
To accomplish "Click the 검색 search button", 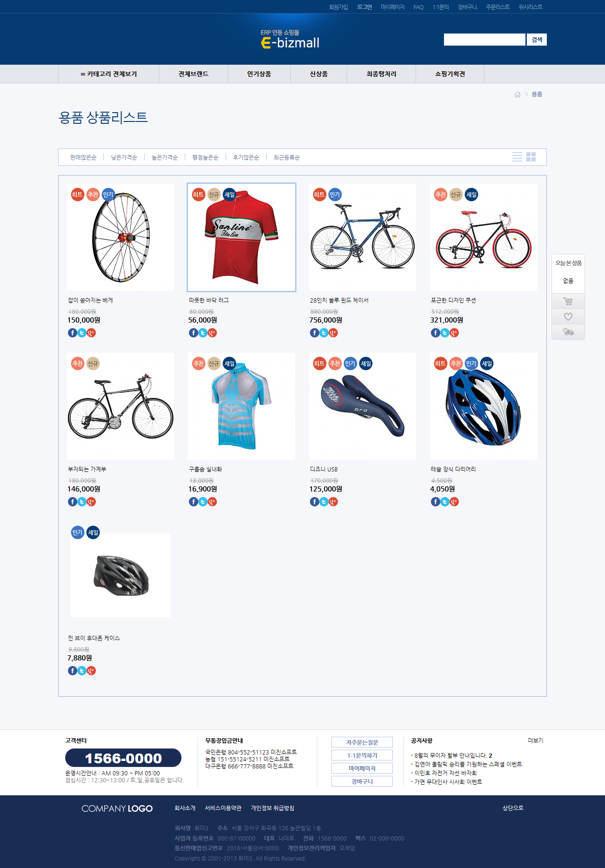I will pyautogui.click(x=537, y=40).
